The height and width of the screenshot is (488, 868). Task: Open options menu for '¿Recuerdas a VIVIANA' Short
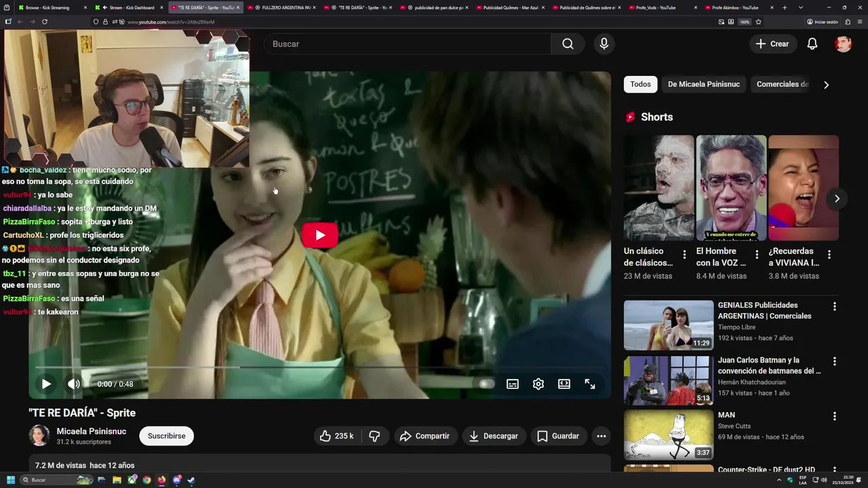tap(829, 255)
